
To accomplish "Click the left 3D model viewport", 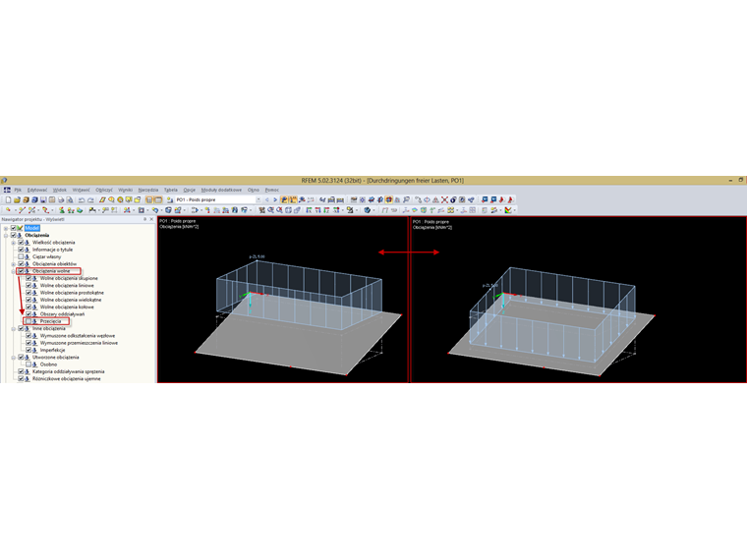I will pos(283,300).
